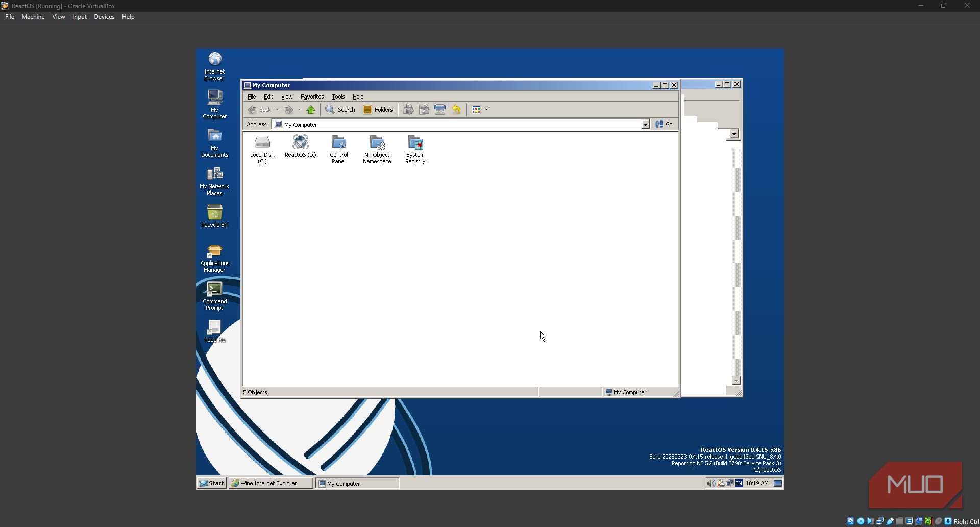Viewport: 980px width, 527px height.
Task: Toggle the Folders pane button
Action: tap(378, 110)
